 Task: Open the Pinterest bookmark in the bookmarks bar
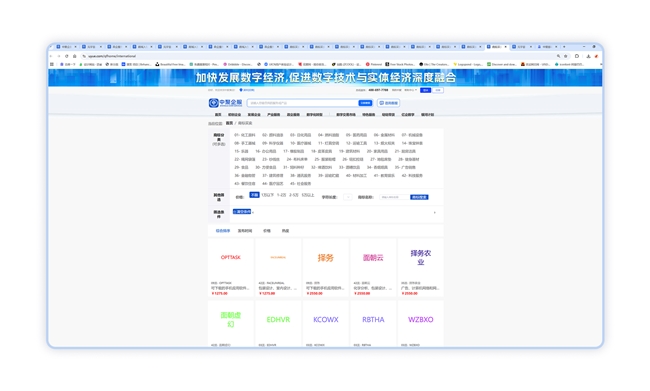374,64
